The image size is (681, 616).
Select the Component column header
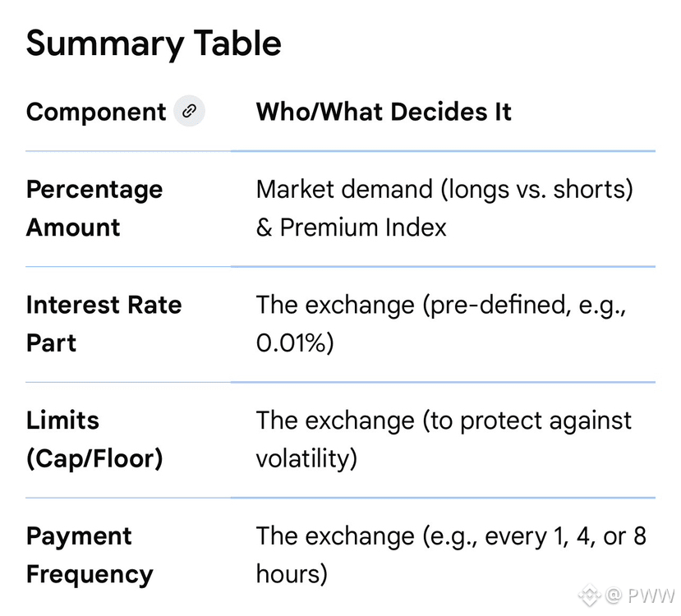[x=96, y=112]
